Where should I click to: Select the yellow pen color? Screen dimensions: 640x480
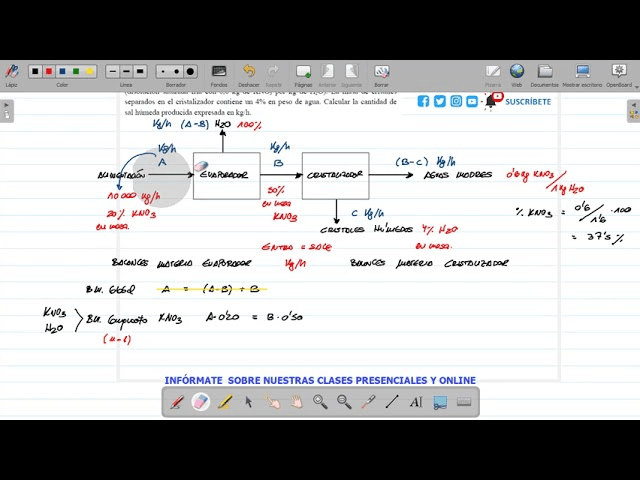coord(89,71)
